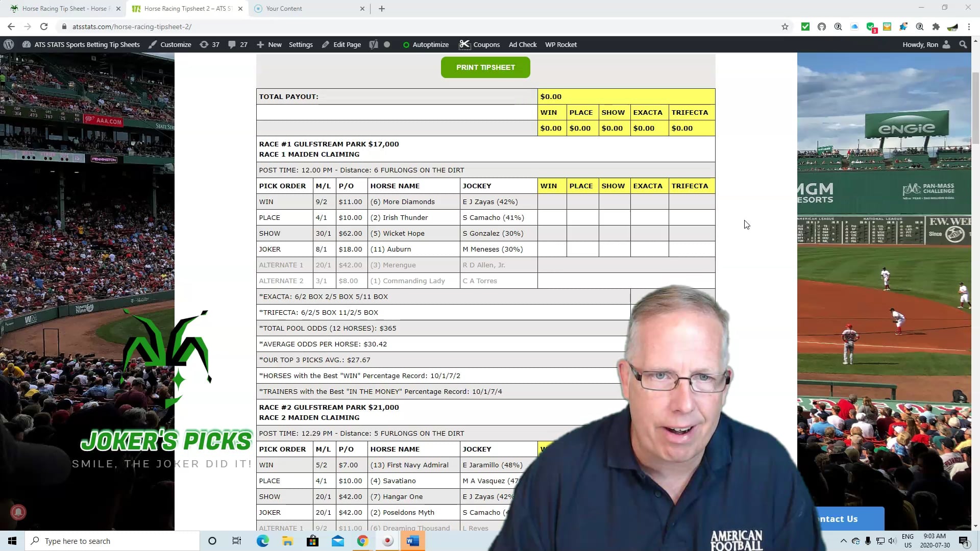Click the '(13) First Navy Admiral' horse name
The width and height of the screenshot is (980, 551).
[x=409, y=465]
